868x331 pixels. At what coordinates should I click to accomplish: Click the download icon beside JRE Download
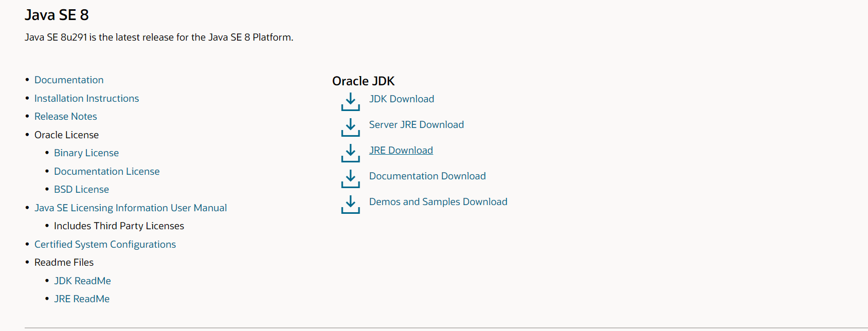point(350,153)
